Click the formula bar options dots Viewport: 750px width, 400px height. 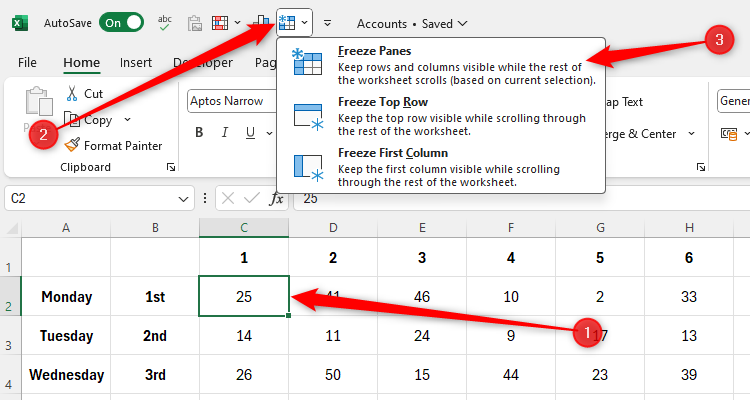[x=205, y=198]
